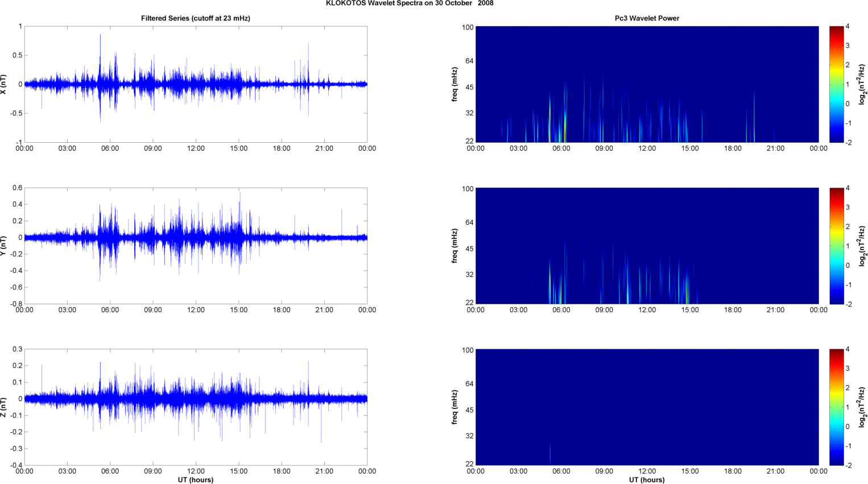Click the Filtered Series panel title
The width and height of the screenshot is (868, 484).
(x=196, y=18)
